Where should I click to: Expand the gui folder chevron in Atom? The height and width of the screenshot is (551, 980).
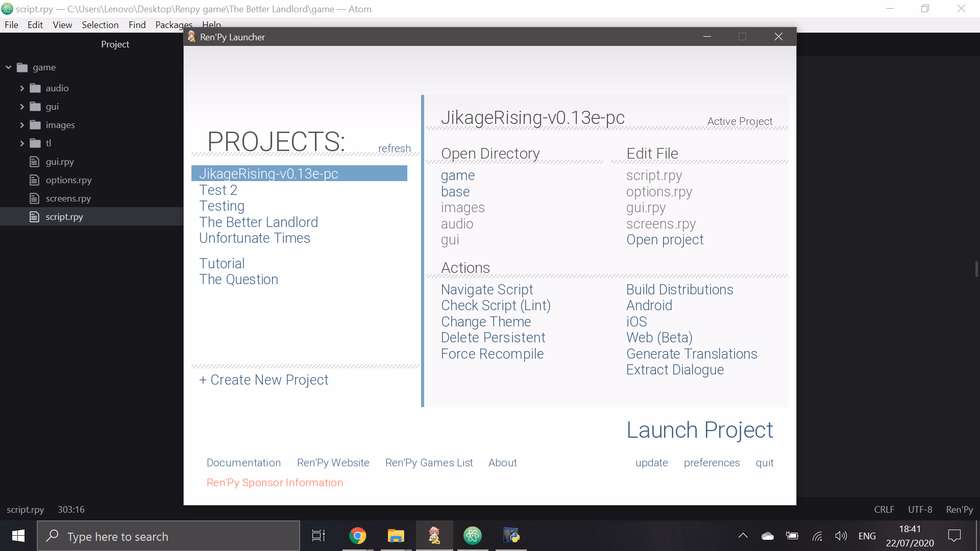click(x=22, y=107)
